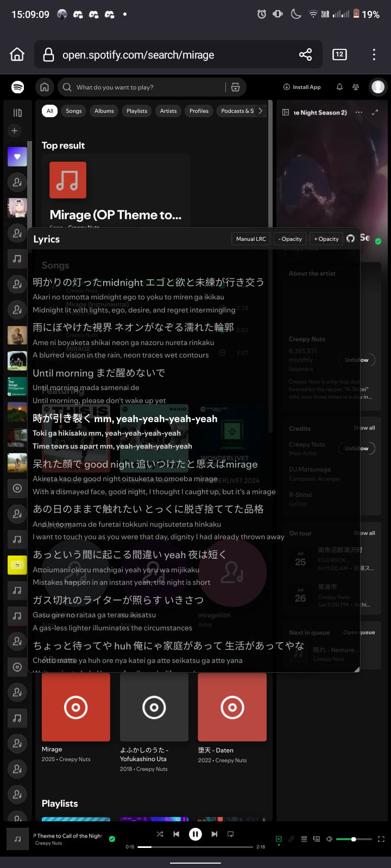Viewport: 391px width, 868px height.
Task: Mute the volume
Action: 329,839
